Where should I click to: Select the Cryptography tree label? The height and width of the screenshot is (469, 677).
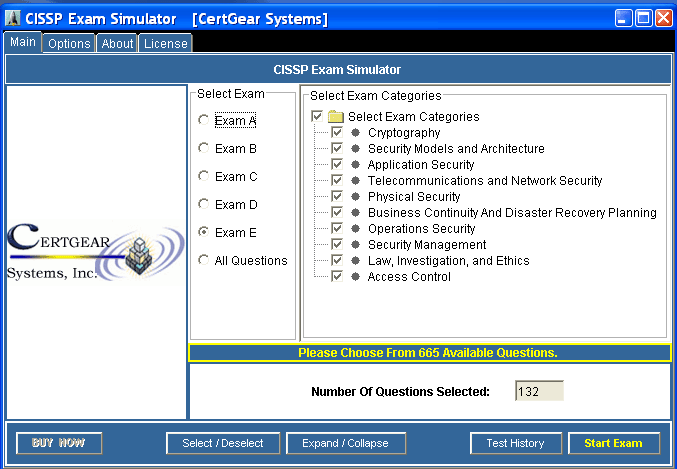pyautogui.click(x=404, y=133)
